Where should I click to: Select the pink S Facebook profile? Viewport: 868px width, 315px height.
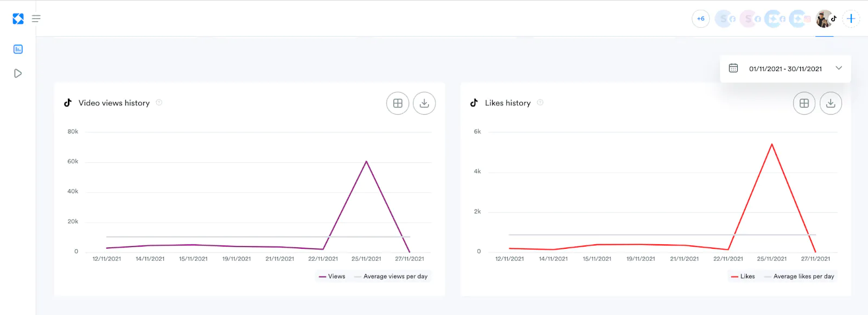(x=750, y=19)
